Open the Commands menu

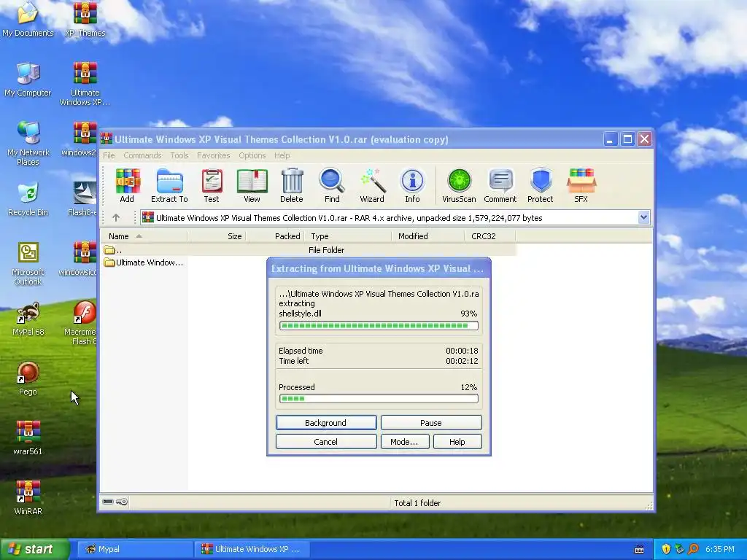tap(142, 155)
